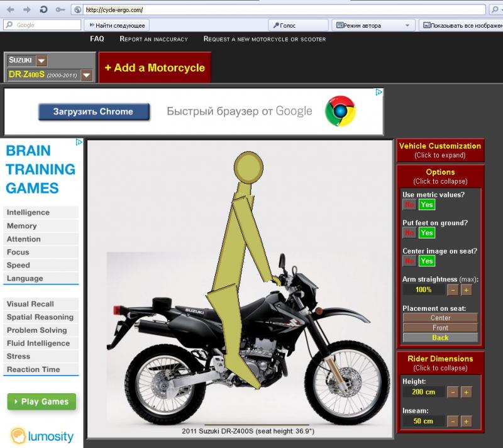Open the DR-Z400S model dropdown arrow

(x=87, y=75)
